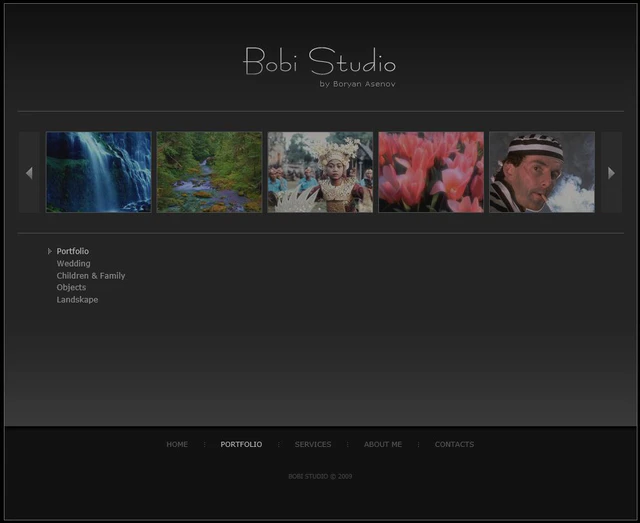This screenshot has height=523, width=640.
Task: Open the forest stream thumbnail
Action: tap(209, 172)
